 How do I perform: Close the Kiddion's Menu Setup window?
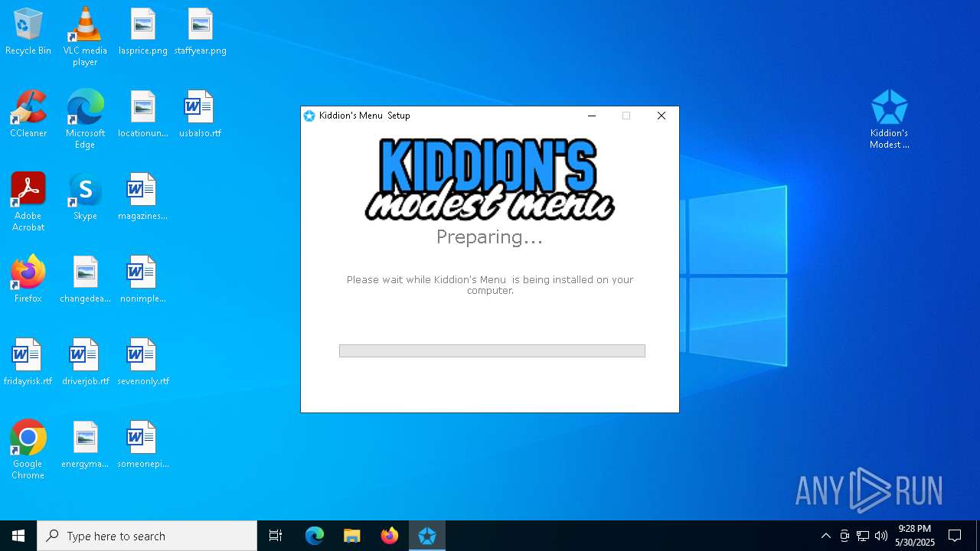tap(661, 116)
